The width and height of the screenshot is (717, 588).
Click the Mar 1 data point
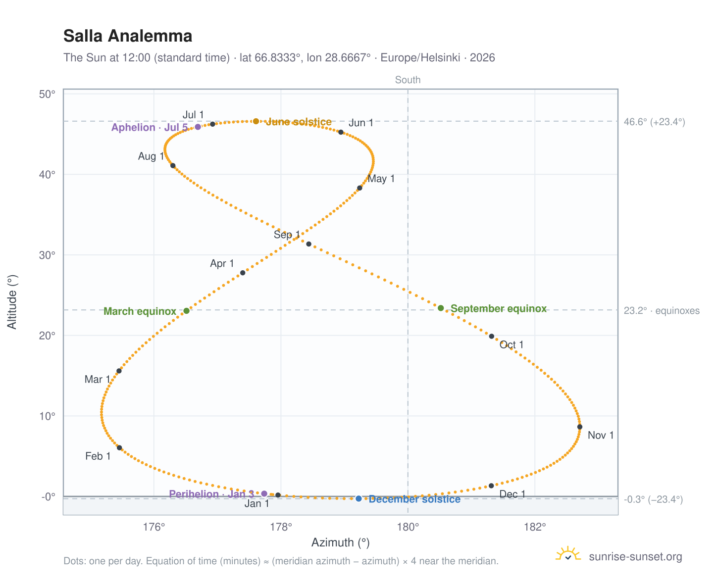119,371
